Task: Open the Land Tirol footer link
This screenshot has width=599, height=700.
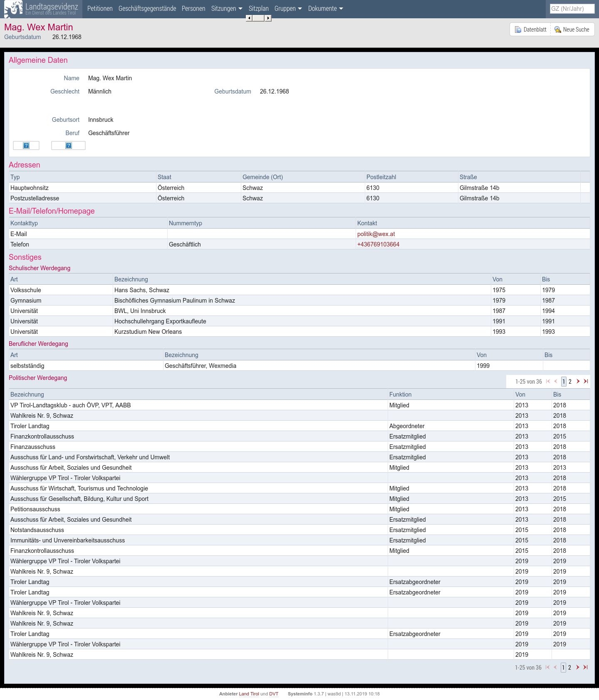Action: tap(249, 694)
